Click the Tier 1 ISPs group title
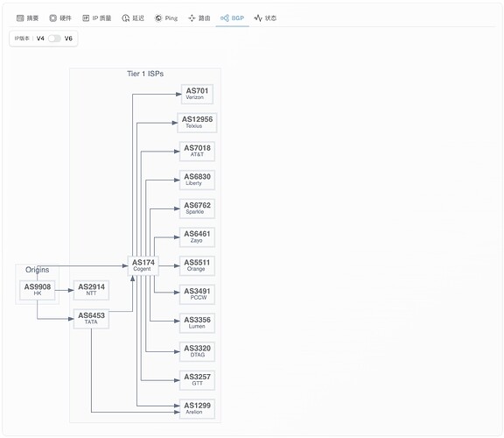This screenshot has width=504, height=438. pos(145,74)
